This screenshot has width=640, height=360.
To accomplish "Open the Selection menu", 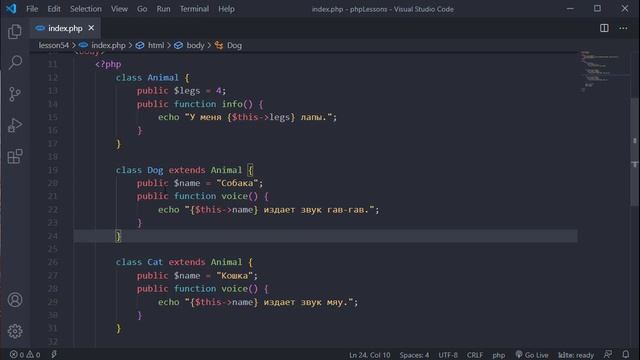I will click(x=86, y=9).
